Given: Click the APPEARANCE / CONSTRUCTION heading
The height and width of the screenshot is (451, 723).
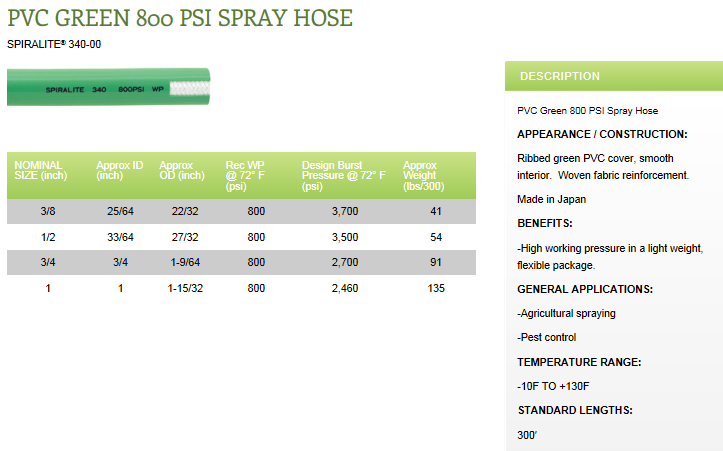Looking at the screenshot, I should (x=602, y=134).
